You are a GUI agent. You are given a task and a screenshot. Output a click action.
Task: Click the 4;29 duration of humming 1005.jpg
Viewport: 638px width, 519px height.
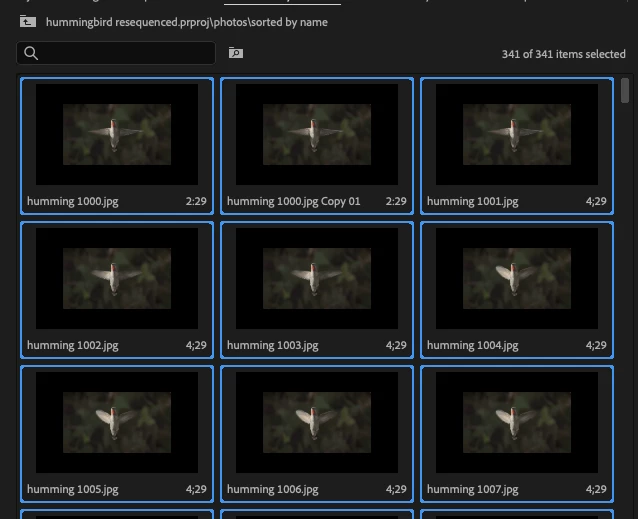[196, 489]
